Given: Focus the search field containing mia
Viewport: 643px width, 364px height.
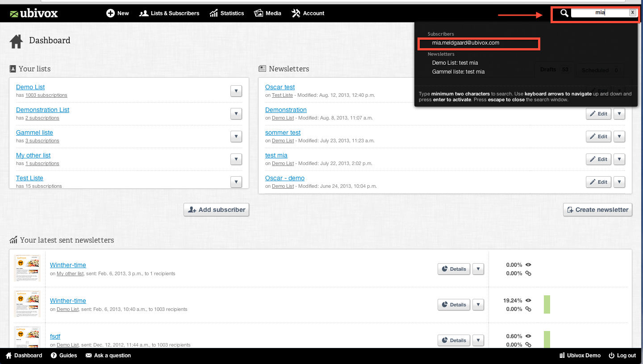Looking at the screenshot, I should click(x=600, y=13).
